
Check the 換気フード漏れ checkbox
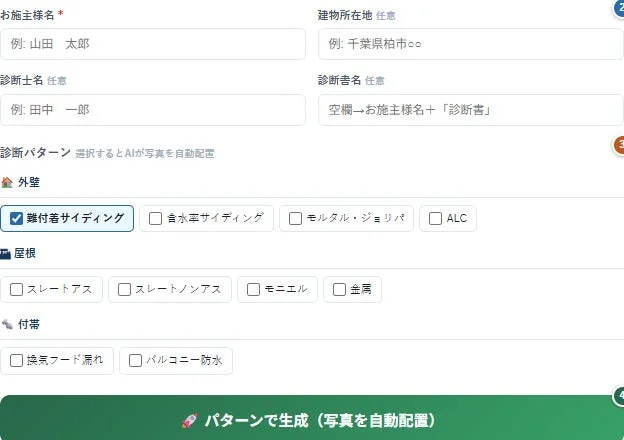tap(16, 360)
